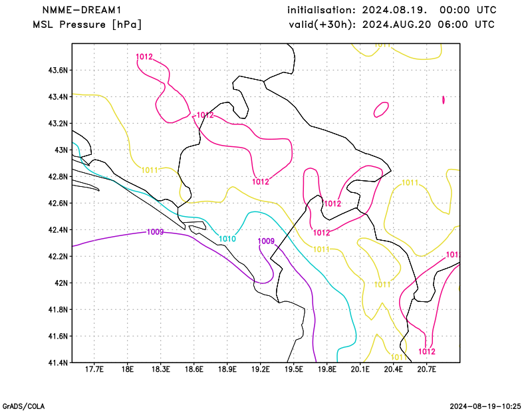Click the 43.6N latitude label
The image size is (532, 411).
pos(58,70)
